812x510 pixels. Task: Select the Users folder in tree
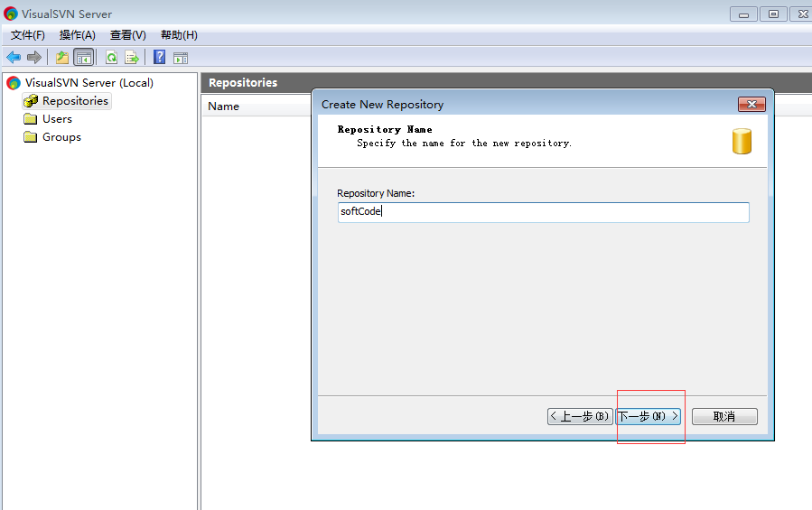[48, 119]
